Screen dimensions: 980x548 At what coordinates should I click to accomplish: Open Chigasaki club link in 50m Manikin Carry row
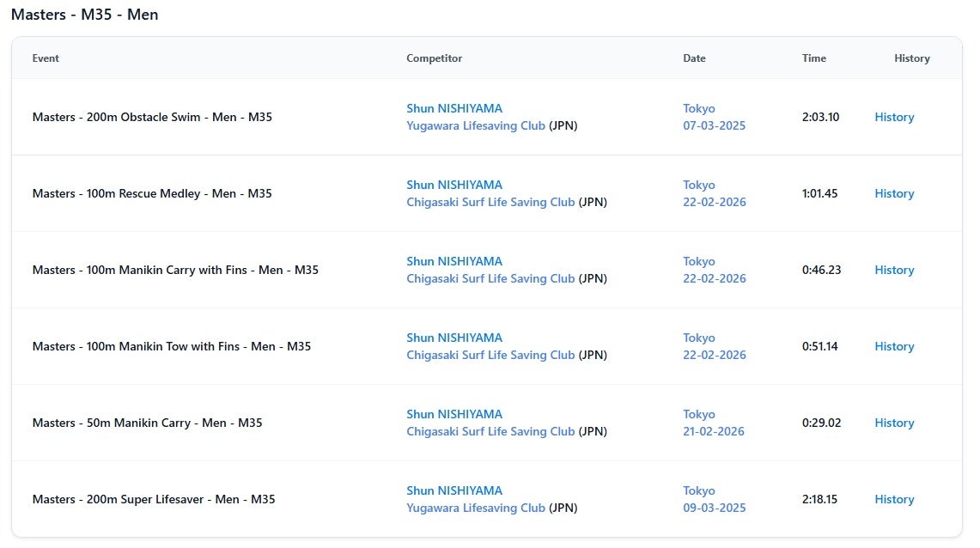[x=490, y=432]
